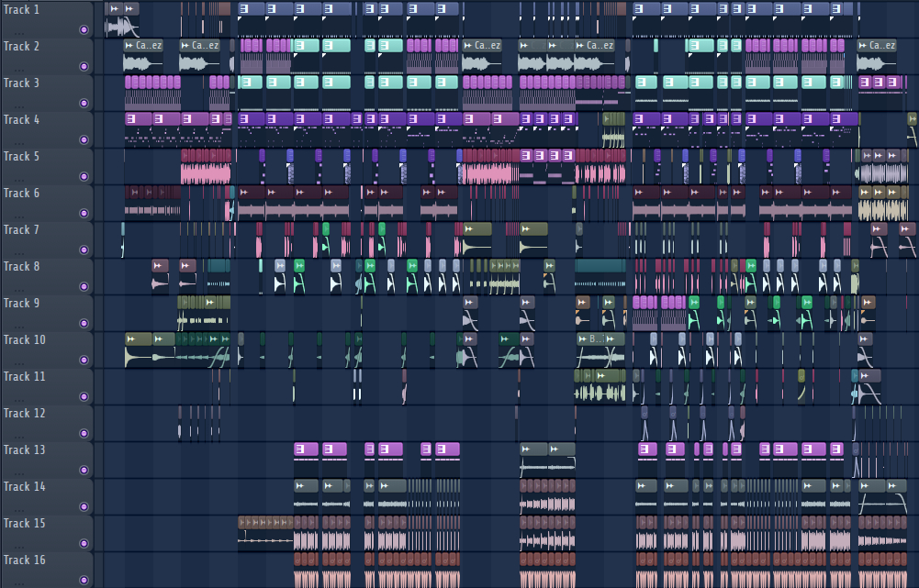
Task: Click the first purple pattern clip on Track 4
Action: (x=138, y=118)
